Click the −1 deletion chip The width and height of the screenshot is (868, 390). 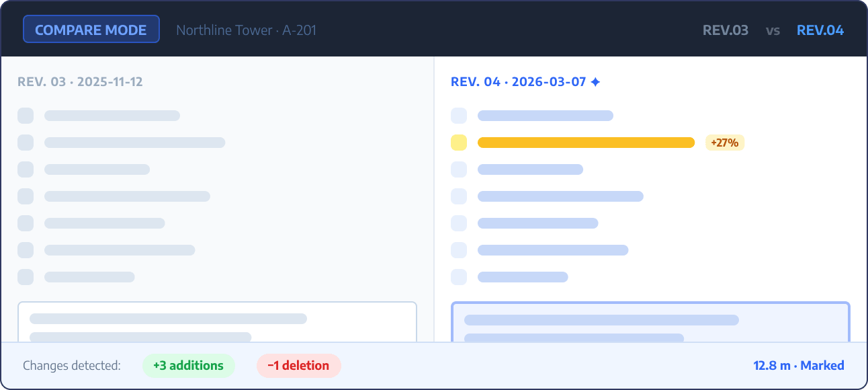point(298,366)
